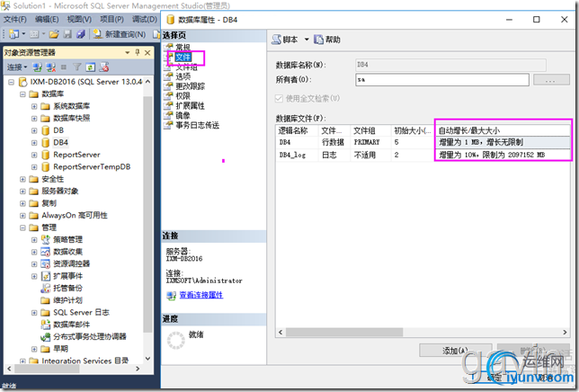Close the 对象资源管理器 panel
Image resolution: width=579 pixels, height=392 pixels.
click(x=147, y=53)
